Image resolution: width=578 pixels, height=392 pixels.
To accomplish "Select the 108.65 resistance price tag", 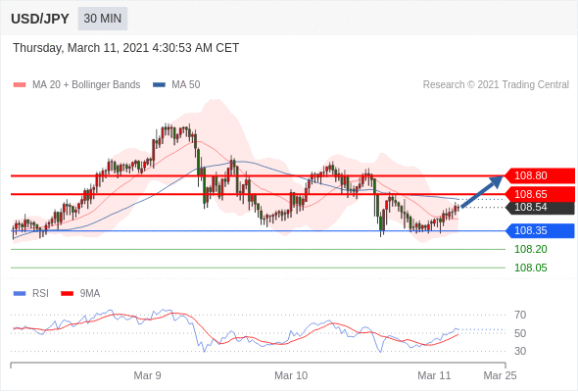I will [539, 194].
